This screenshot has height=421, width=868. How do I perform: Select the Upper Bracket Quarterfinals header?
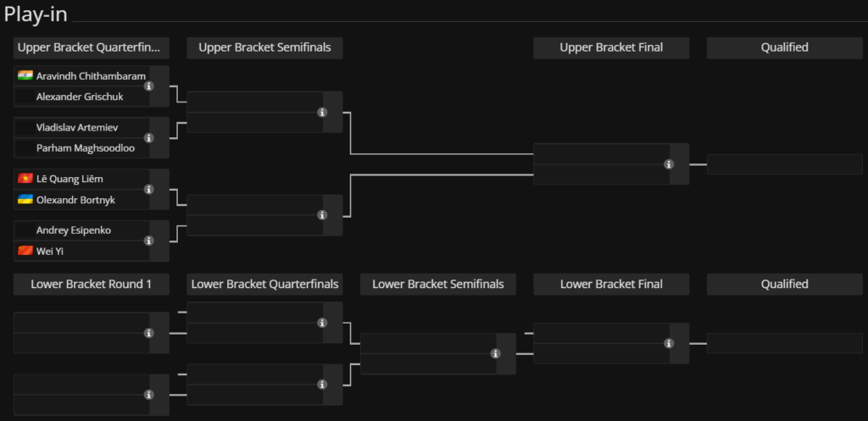[92, 48]
